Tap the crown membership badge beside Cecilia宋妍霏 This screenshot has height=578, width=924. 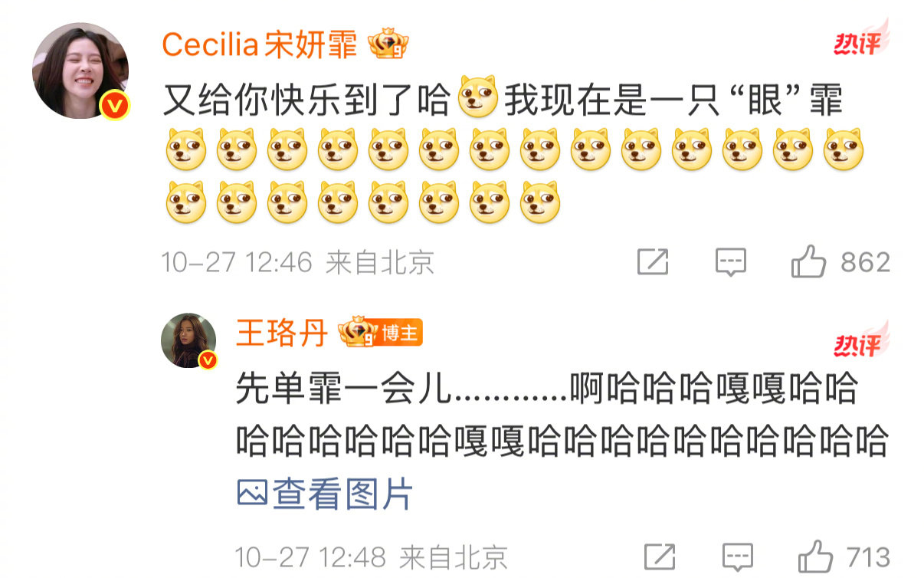[388, 45]
